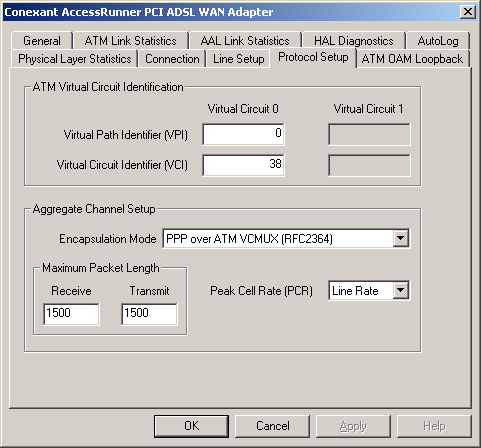Click the Encapsulation Mode label

(x=108, y=239)
